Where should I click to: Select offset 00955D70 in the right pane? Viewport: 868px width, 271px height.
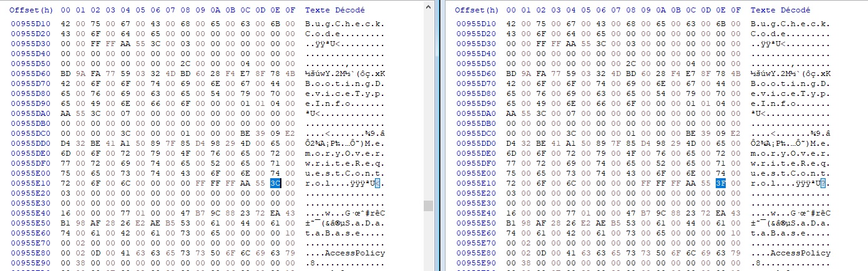point(476,83)
